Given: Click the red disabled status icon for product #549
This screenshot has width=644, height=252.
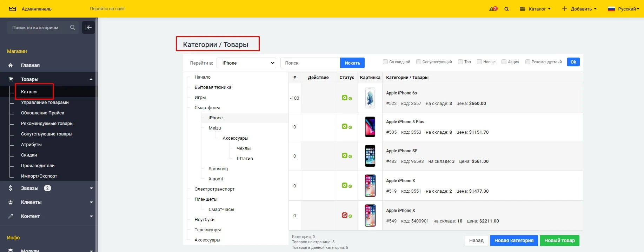Looking at the screenshot, I should 345,215.
